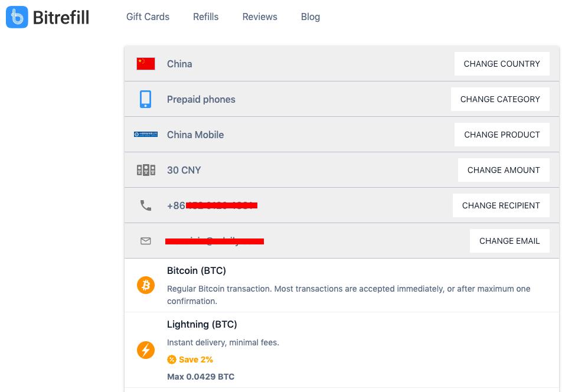Click the China flag icon
575x392 pixels.
click(x=146, y=63)
